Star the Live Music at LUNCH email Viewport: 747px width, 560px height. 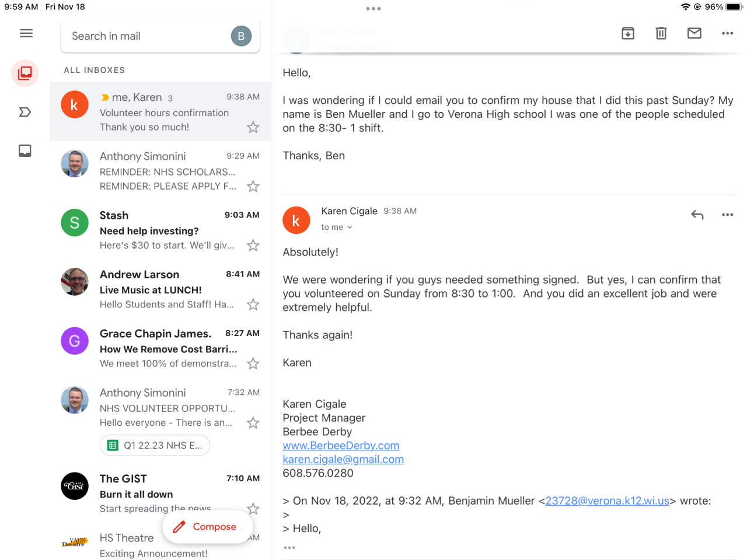click(x=253, y=304)
